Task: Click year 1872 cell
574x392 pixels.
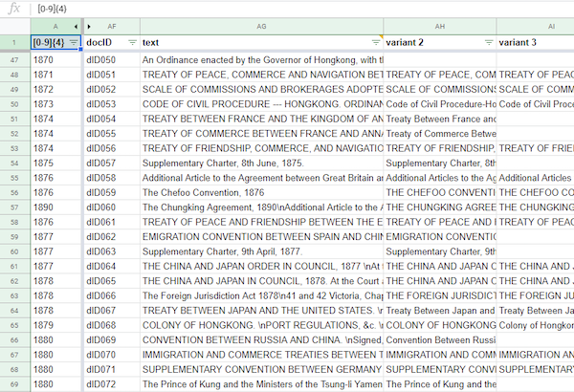Action: [x=55, y=89]
